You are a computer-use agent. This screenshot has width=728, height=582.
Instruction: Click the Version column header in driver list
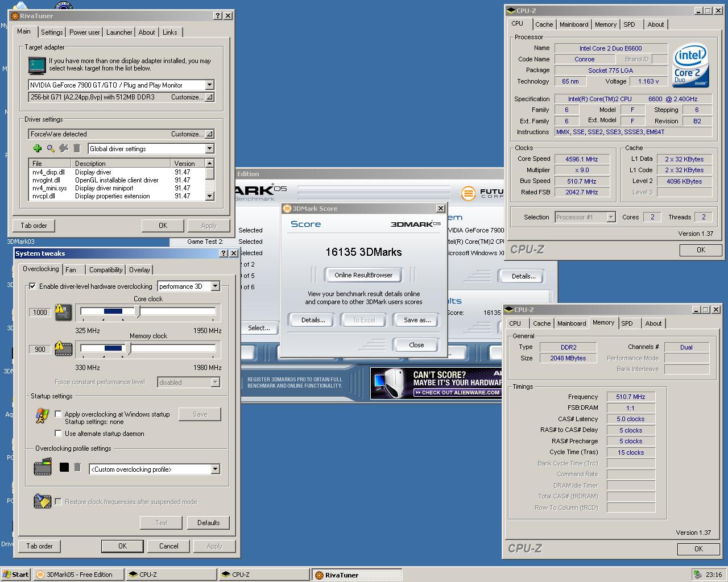pyautogui.click(x=188, y=164)
